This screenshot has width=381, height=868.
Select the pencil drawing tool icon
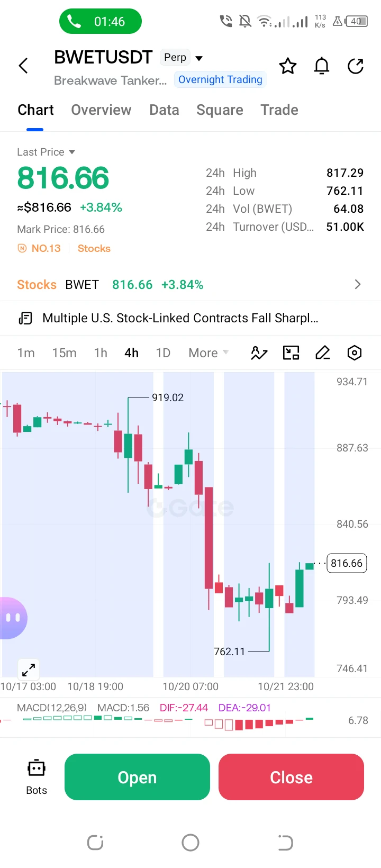tap(323, 353)
